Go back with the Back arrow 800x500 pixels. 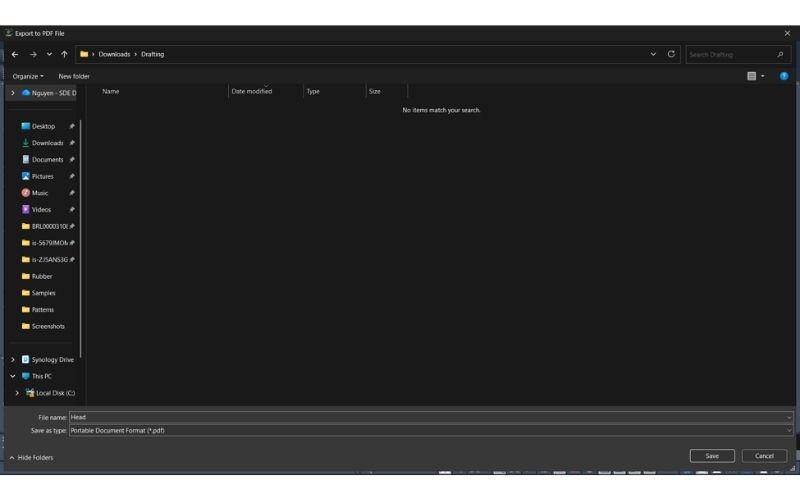(15, 54)
